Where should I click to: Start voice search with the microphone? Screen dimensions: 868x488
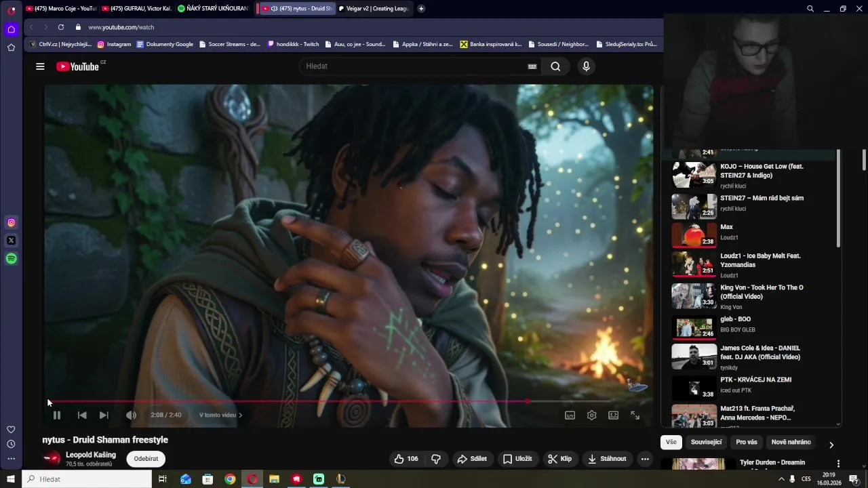click(x=587, y=66)
